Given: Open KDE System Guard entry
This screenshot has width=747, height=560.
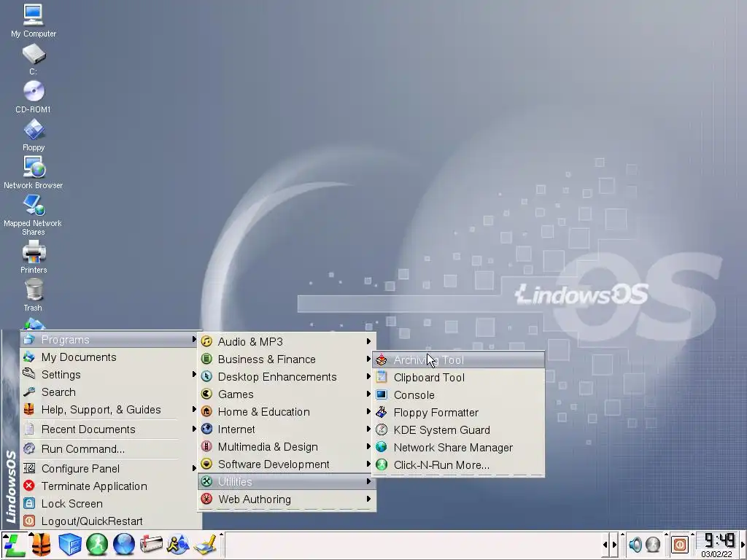Looking at the screenshot, I should pos(458,430).
